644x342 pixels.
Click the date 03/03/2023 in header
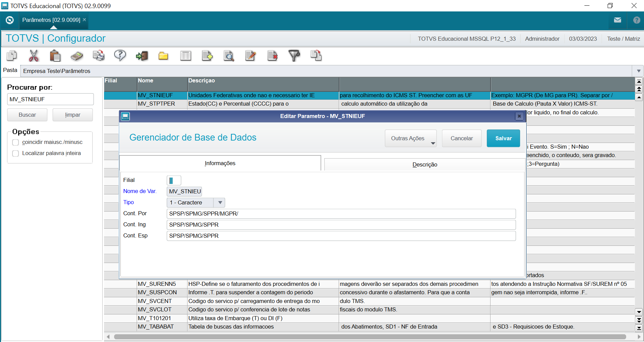coord(583,39)
